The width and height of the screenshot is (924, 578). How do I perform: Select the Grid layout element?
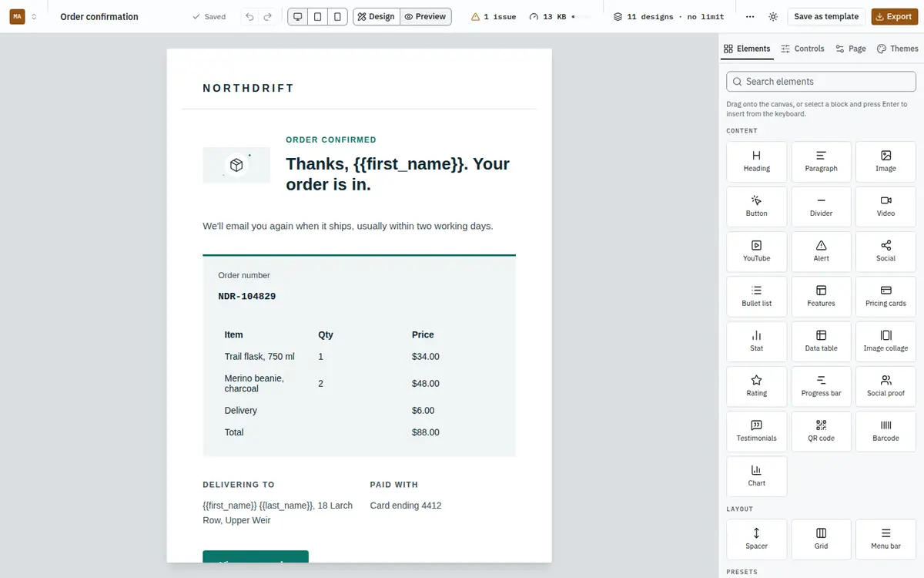[x=821, y=539]
